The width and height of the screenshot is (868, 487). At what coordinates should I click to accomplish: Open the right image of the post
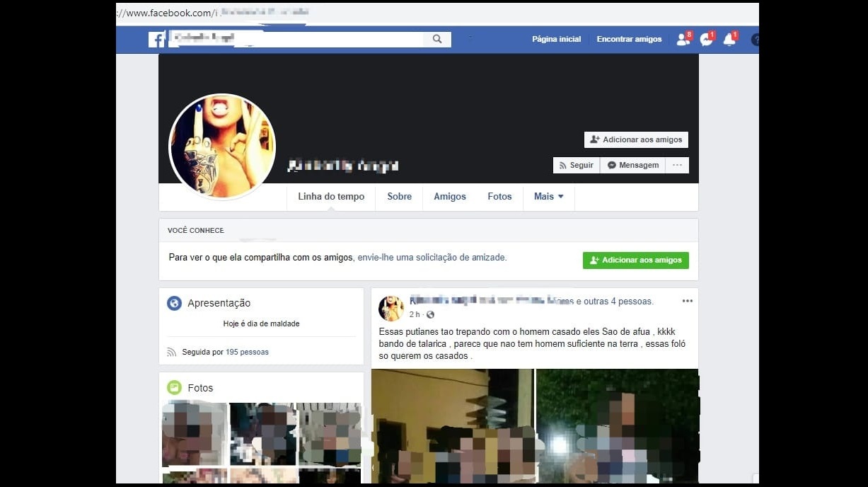[618, 426]
